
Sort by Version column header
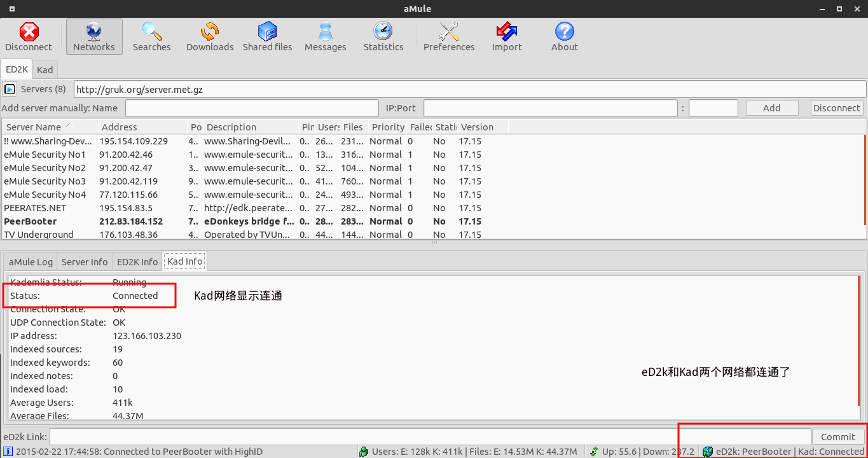tap(483, 127)
